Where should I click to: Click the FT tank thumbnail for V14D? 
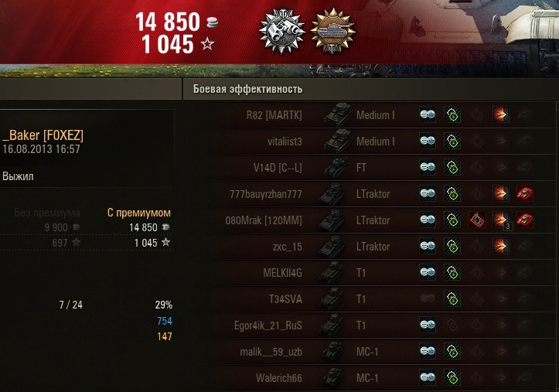pyautogui.click(x=336, y=167)
